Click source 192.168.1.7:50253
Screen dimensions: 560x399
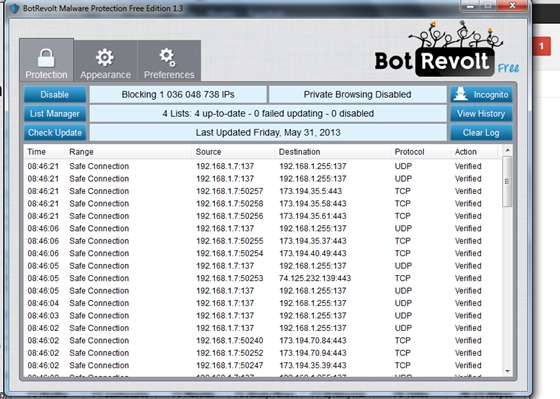click(x=230, y=278)
